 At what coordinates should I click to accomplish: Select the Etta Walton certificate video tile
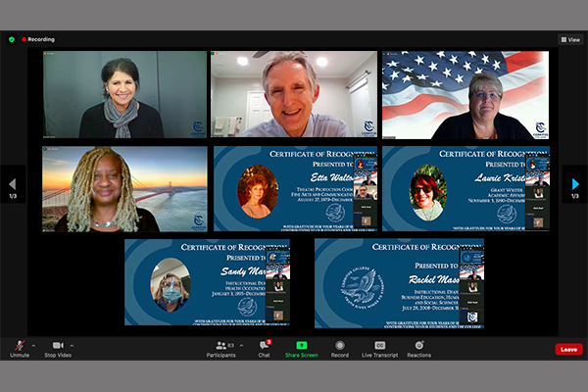click(x=294, y=189)
